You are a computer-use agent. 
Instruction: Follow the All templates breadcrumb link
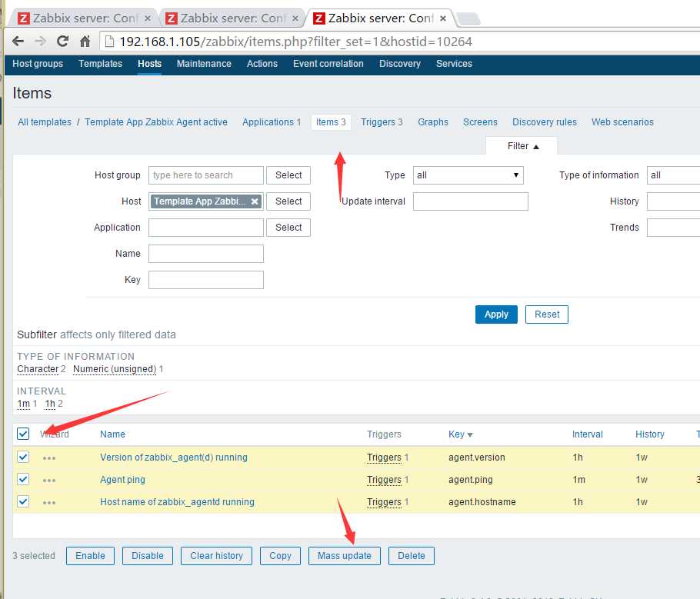pos(45,121)
